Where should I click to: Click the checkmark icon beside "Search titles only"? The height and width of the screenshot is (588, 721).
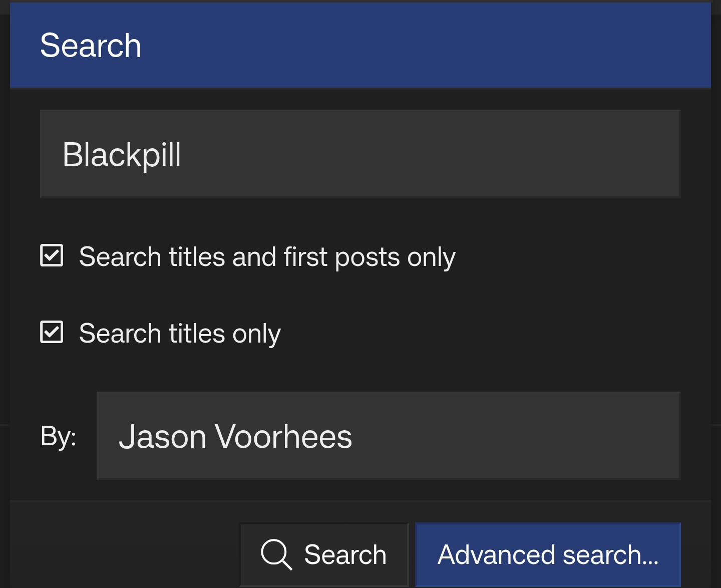(x=52, y=332)
